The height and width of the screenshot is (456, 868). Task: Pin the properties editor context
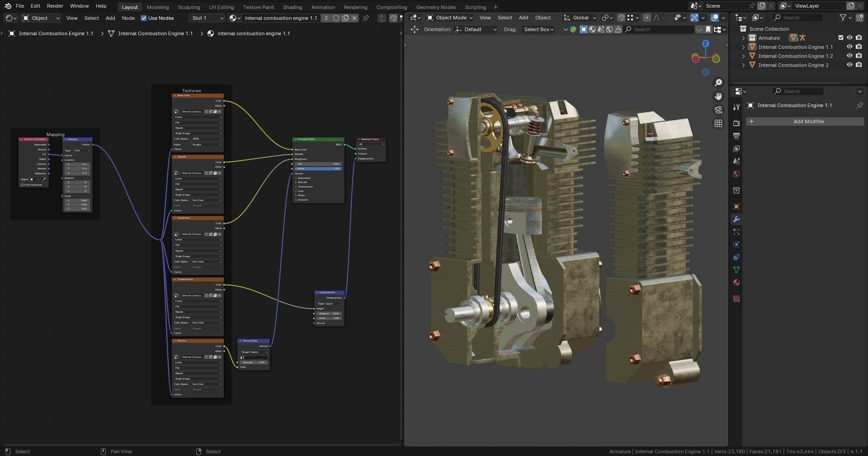tap(859, 105)
